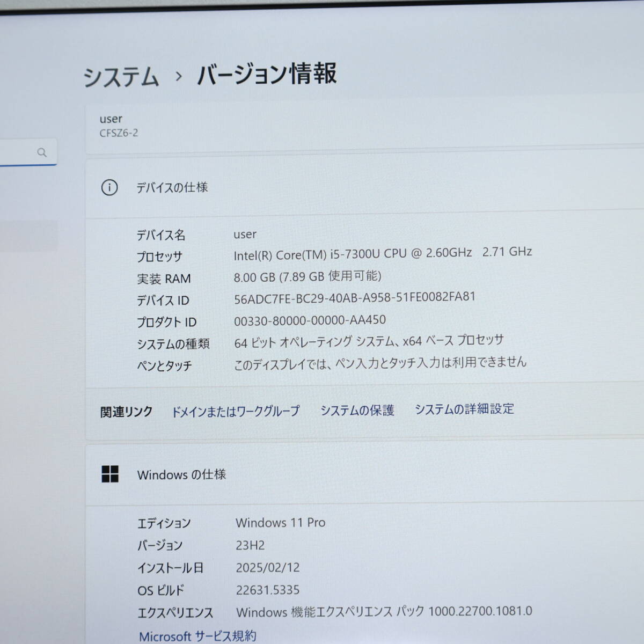This screenshot has width=644, height=644.
Task: Select the 8.00 GB RAM value
Action: click(308, 276)
